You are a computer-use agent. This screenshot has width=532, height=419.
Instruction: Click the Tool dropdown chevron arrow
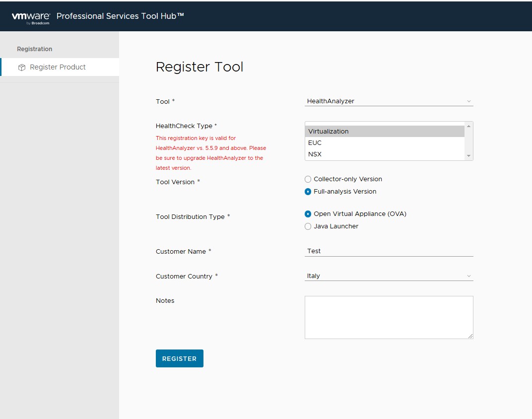tap(469, 101)
